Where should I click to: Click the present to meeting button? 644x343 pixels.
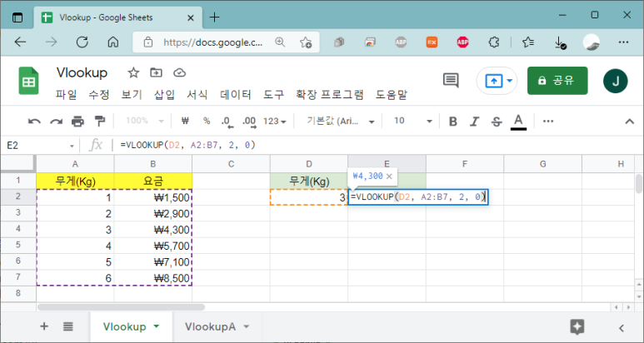pyautogui.click(x=493, y=81)
